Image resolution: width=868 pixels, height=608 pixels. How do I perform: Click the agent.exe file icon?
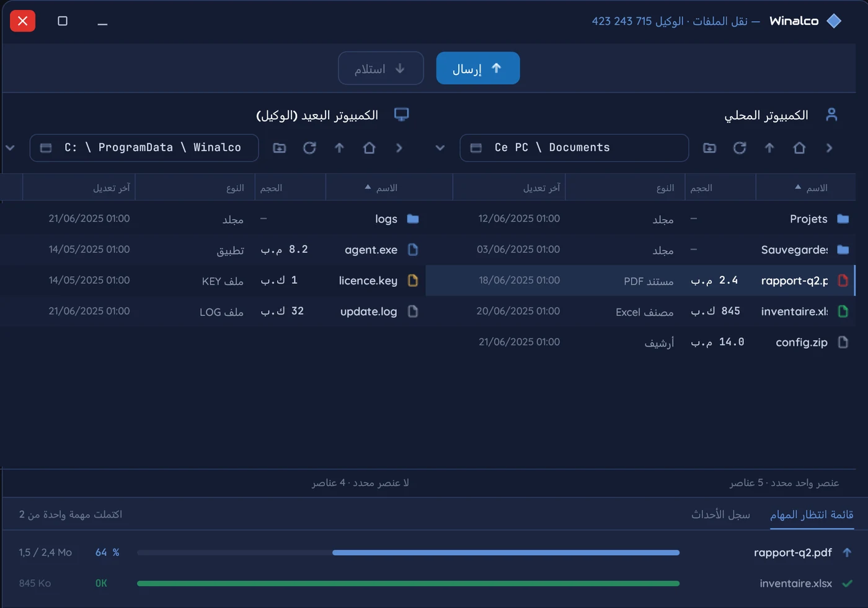413,250
